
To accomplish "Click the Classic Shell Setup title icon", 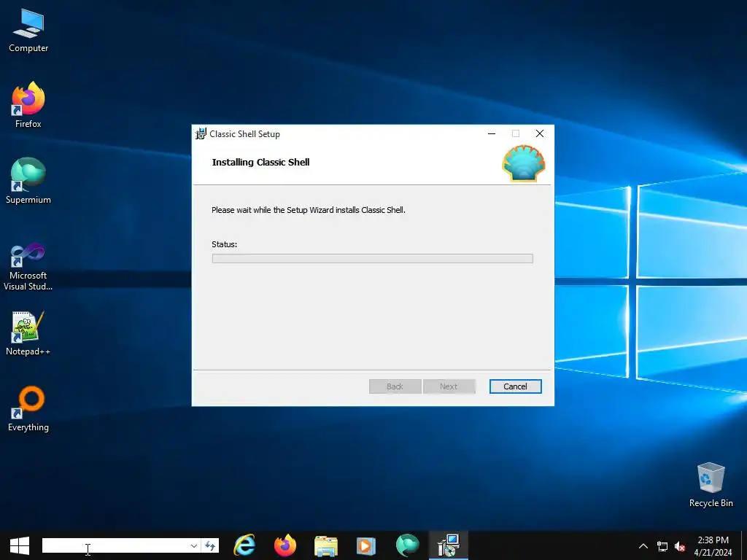I will [201, 134].
